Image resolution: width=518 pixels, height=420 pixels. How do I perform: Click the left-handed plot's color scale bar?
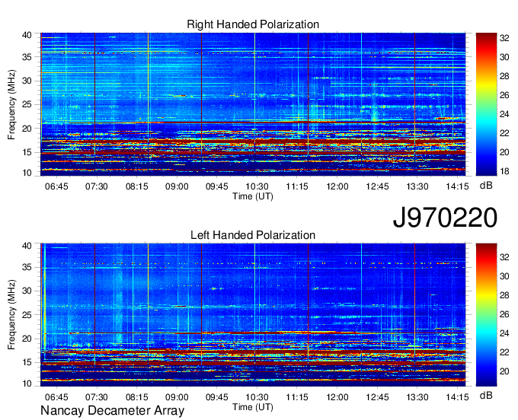(486, 315)
